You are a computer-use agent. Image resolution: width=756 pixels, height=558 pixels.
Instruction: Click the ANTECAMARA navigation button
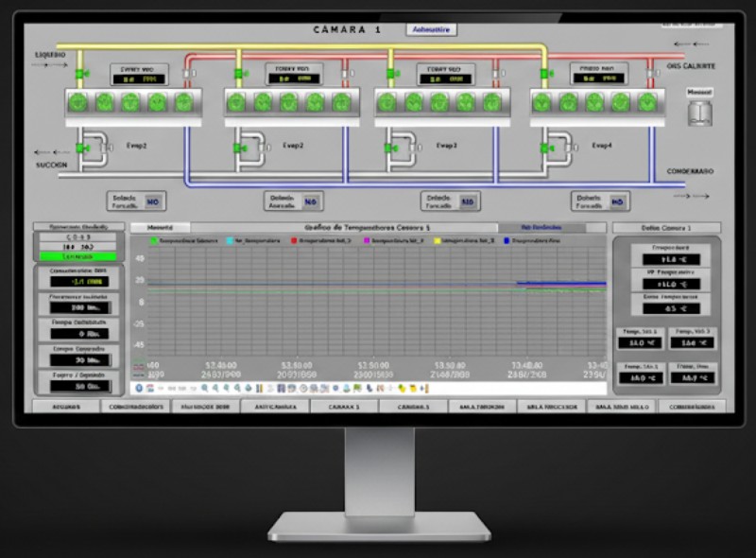click(275, 407)
